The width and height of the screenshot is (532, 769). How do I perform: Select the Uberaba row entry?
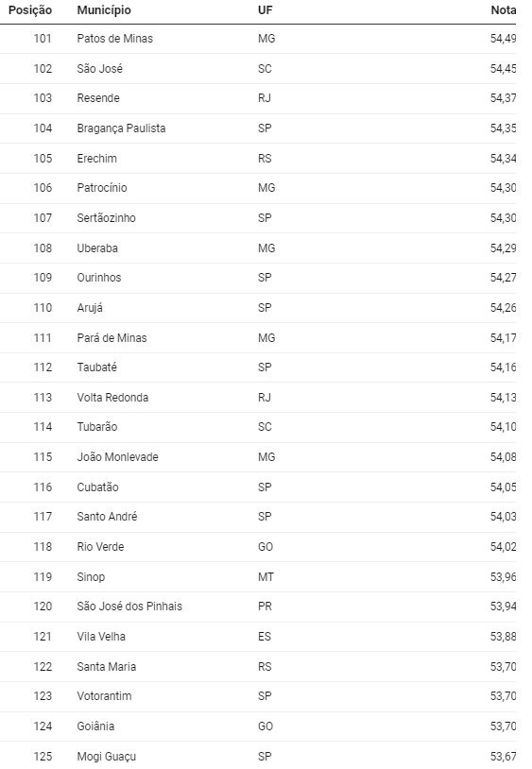pos(258,248)
